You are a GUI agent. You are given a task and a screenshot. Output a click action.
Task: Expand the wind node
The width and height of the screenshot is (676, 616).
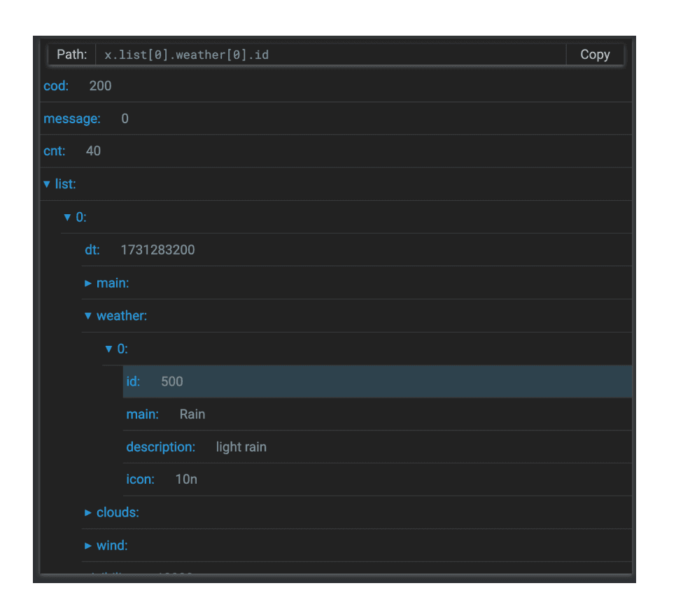click(x=88, y=545)
